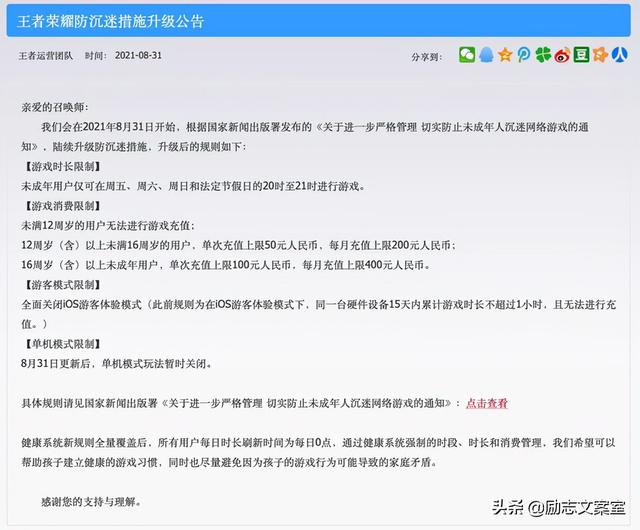Click the line starting 健康系统新规则全量覆盖后
This screenshot has height=530, width=640.
click(318, 443)
